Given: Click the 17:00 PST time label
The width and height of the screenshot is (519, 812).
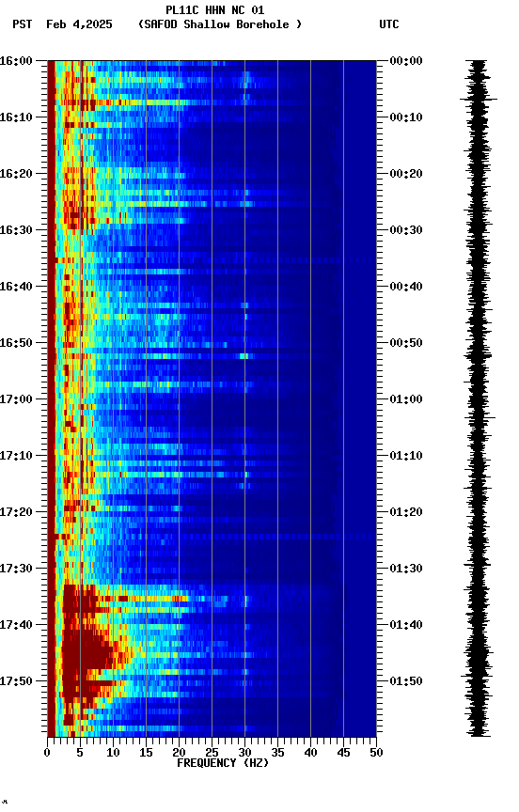Looking at the screenshot, I should click(x=16, y=399).
